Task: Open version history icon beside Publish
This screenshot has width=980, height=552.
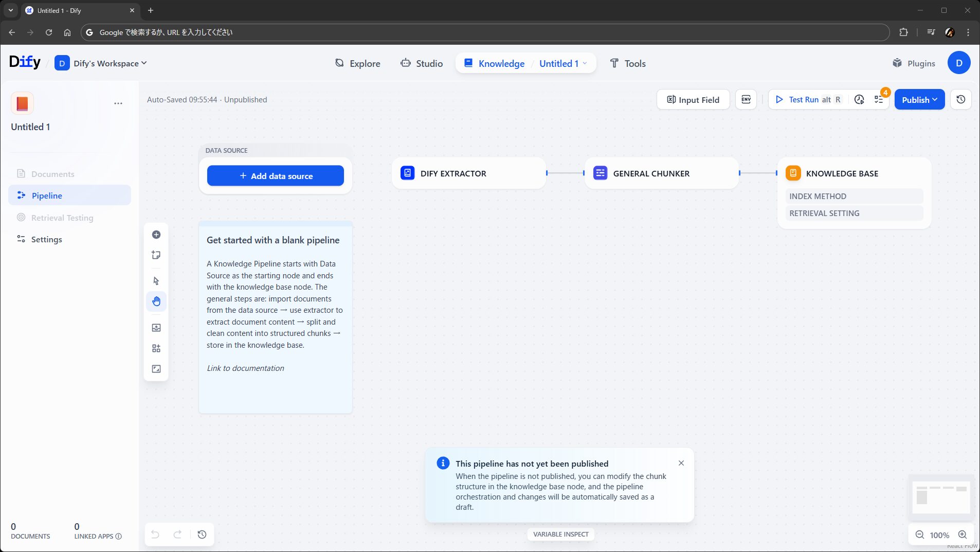Action: click(960, 100)
